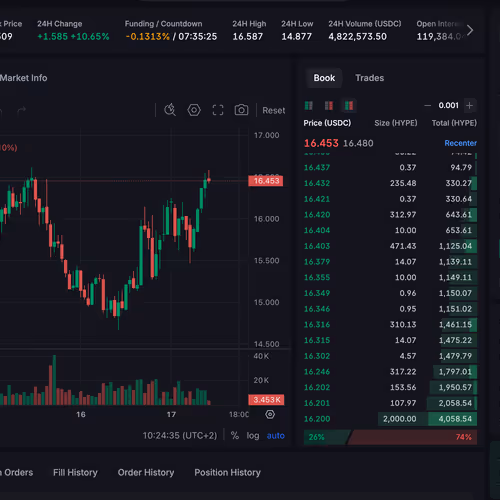Click the 471.43 size cell
This screenshot has width=500, height=500.
pyautogui.click(x=403, y=246)
